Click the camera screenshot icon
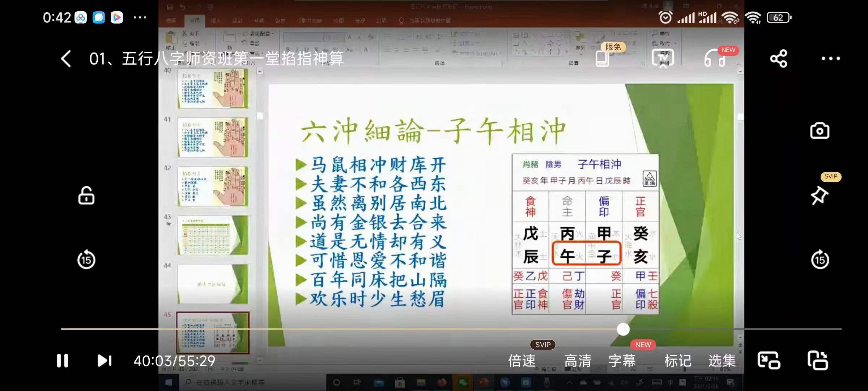 point(820,130)
